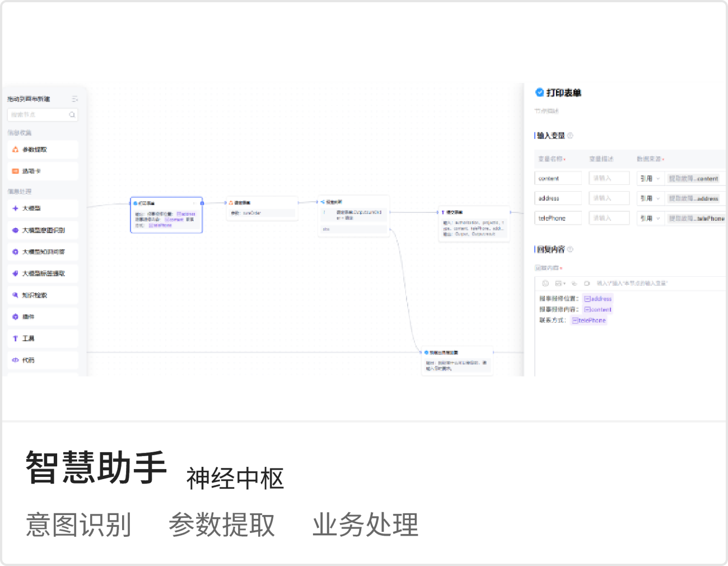Click the 大模型知识问答 sidebar item

point(43,252)
